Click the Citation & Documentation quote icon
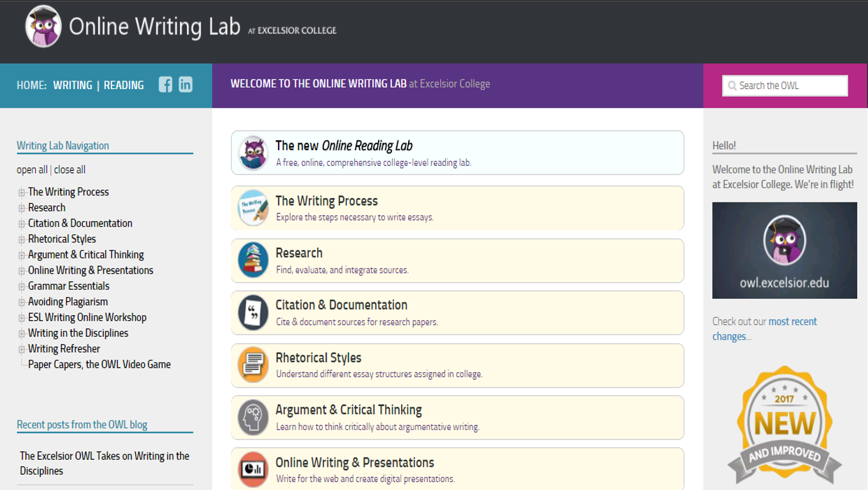 (x=253, y=313)
